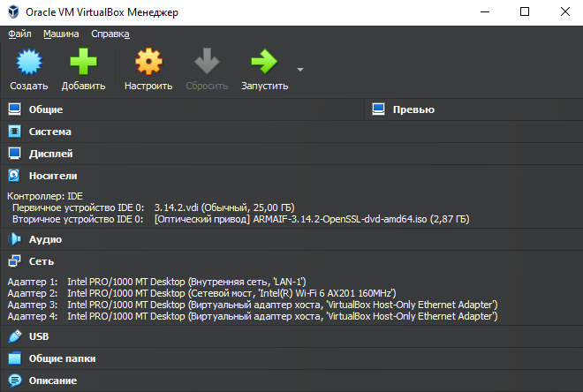Click the Общие section monitor icon
This screenshot has width=583, height=392.
click(14, 109)
